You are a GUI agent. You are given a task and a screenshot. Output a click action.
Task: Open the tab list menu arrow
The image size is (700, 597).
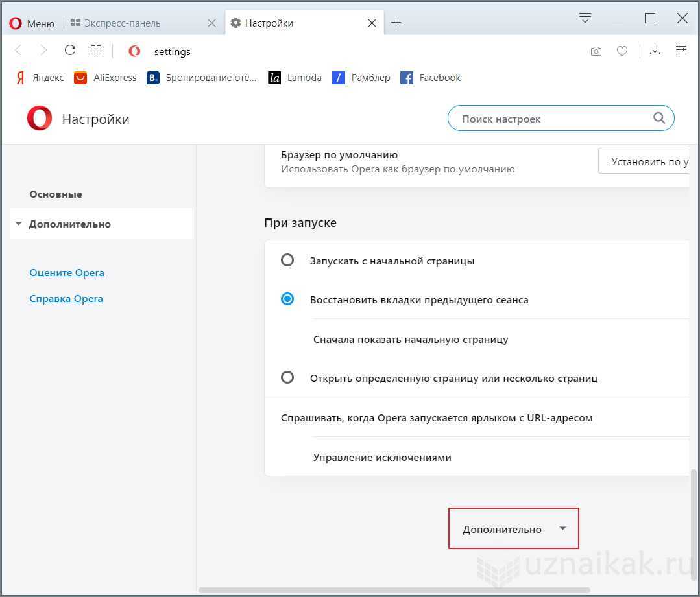pyautogui.click(x=585, y=18)
